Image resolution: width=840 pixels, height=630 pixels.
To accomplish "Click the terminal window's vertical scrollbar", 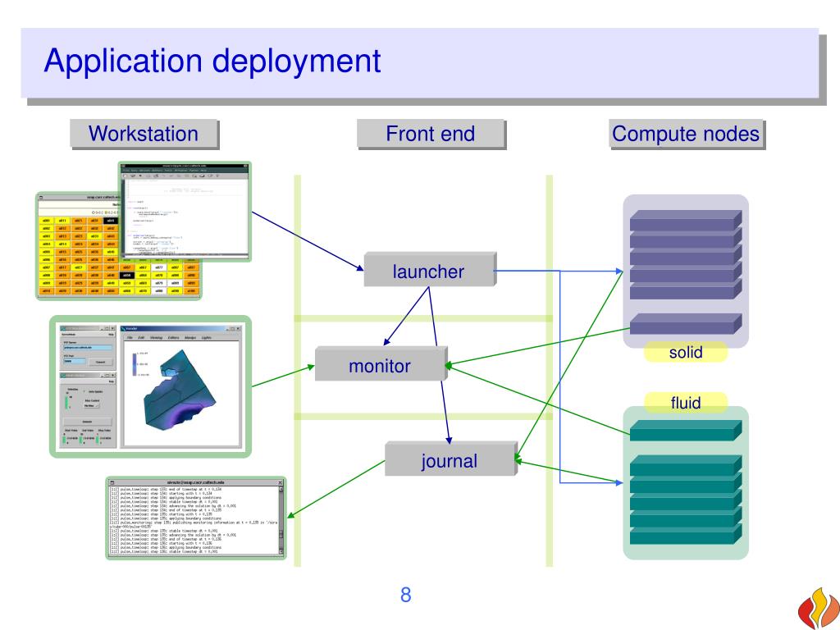I will click(x=281, y=519).
